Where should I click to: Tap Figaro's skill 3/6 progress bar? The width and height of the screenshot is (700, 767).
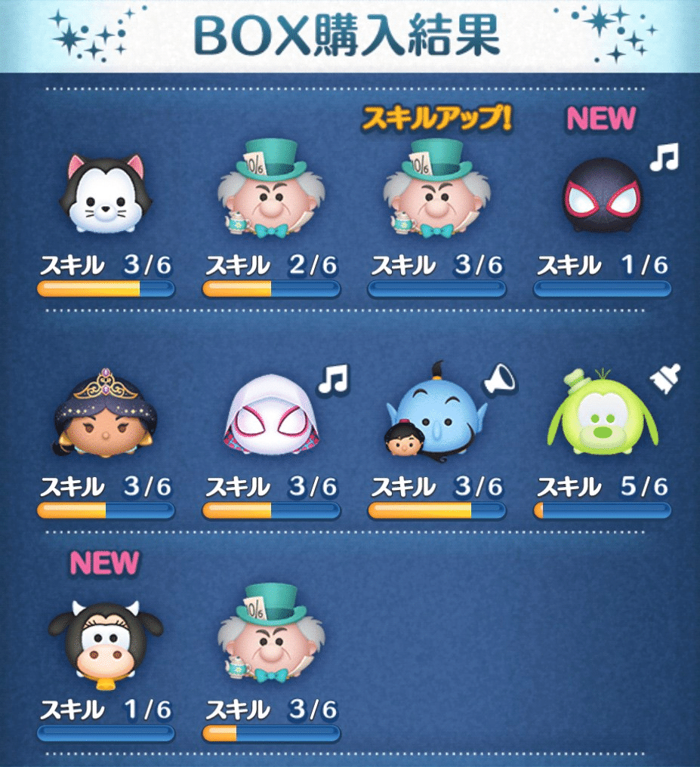click(106, 288)
